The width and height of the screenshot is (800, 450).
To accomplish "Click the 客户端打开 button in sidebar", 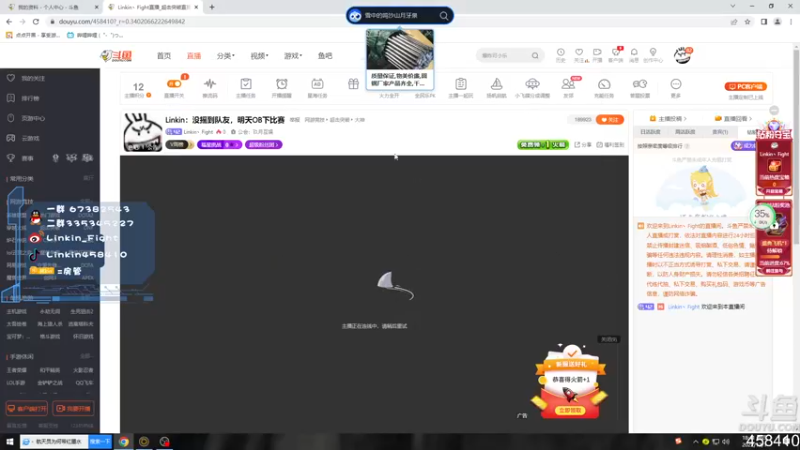I will pyautogui.click(x=27, y=409).
